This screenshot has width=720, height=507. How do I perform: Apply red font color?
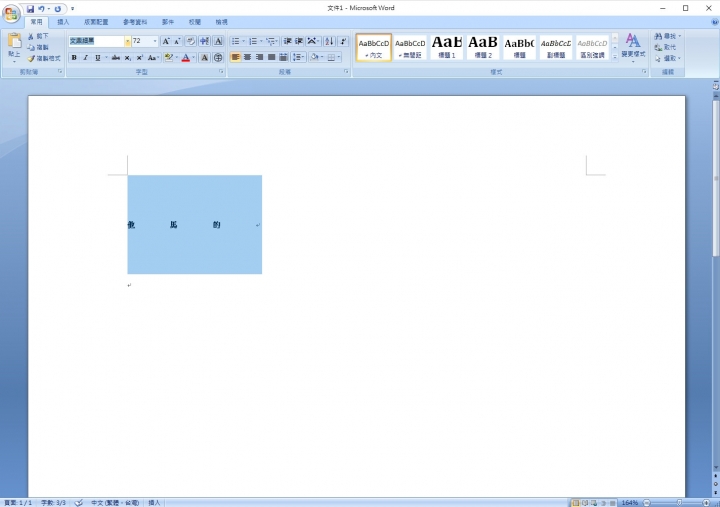(x=186, y=57)
